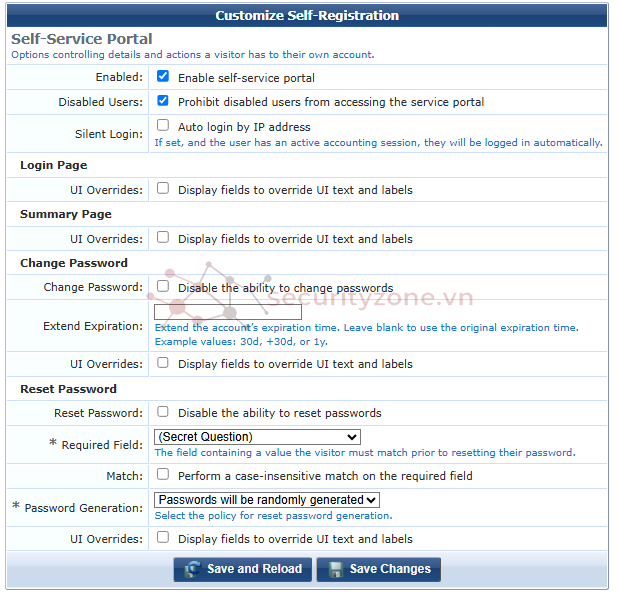Check UI Overrides under Summary Page section

163,238
